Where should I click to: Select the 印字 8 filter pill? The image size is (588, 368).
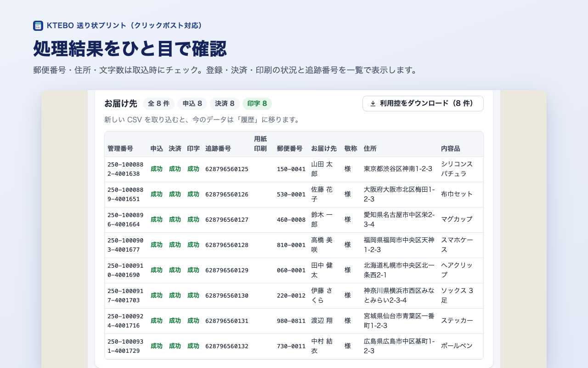pos(257,103)
